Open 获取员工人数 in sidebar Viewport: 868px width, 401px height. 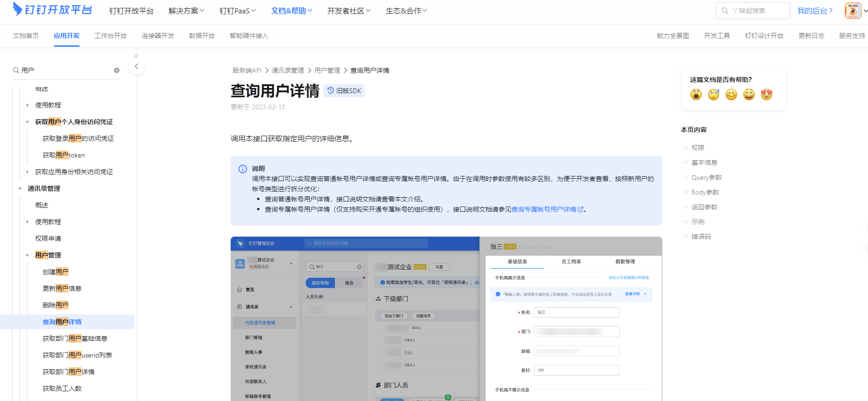tap(62, 388)
